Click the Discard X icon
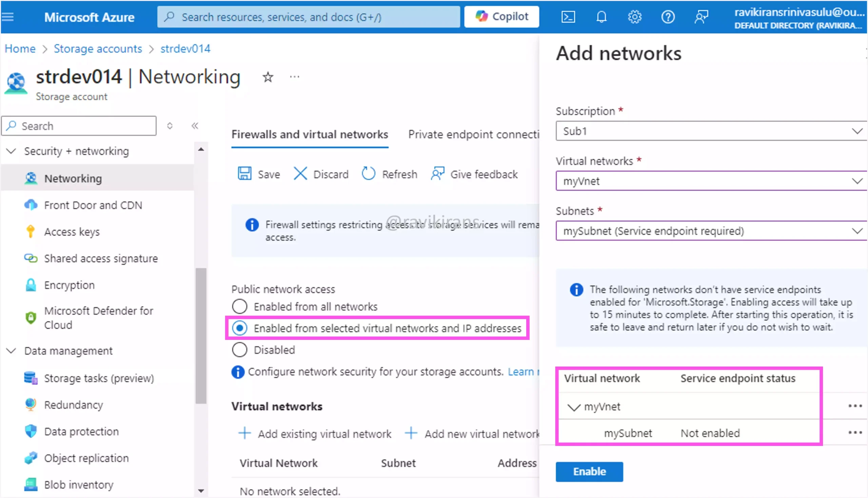Image resolution: width=868 pixels, height=498 pixels. 300,174
